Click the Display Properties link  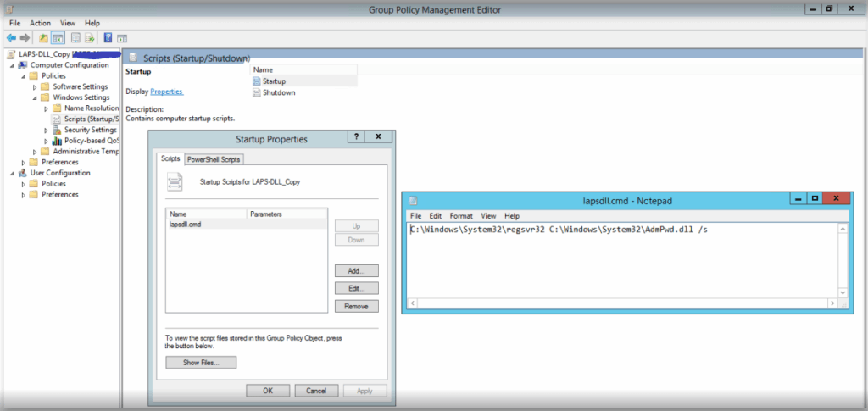tap(166, 92)
